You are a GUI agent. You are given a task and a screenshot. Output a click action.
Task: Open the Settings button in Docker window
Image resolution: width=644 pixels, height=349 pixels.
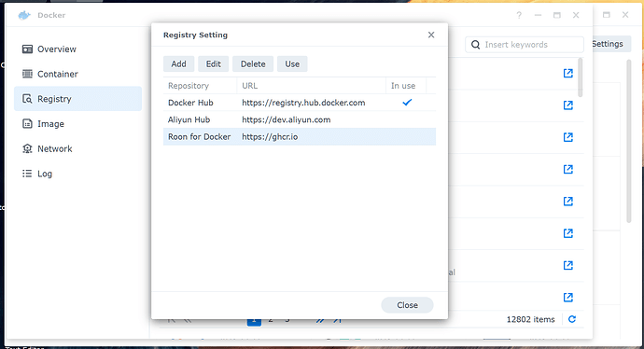[x=608, y=44]
